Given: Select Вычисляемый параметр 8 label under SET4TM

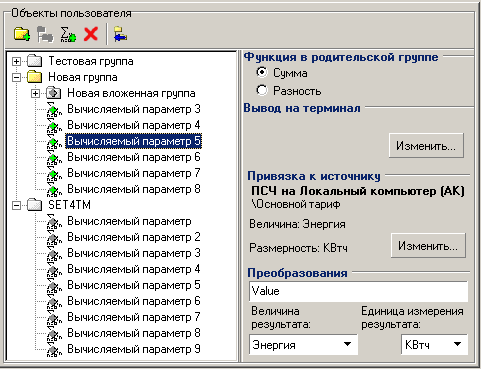Looking at the screenshot, I should (134, 333).
